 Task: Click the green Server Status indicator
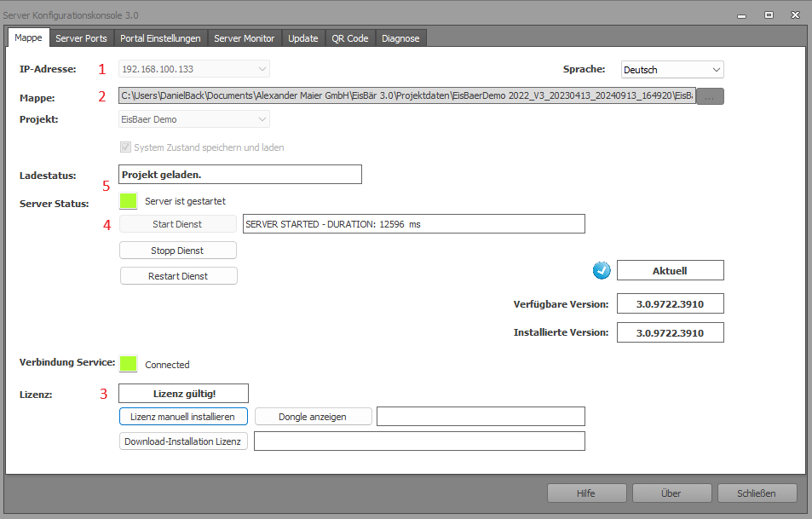click(x=128, y=201)
